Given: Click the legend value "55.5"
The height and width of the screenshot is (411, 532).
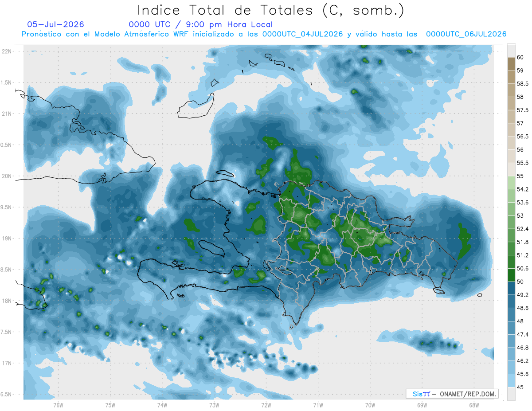Looking at the screenshot, I should click(523, 163).
